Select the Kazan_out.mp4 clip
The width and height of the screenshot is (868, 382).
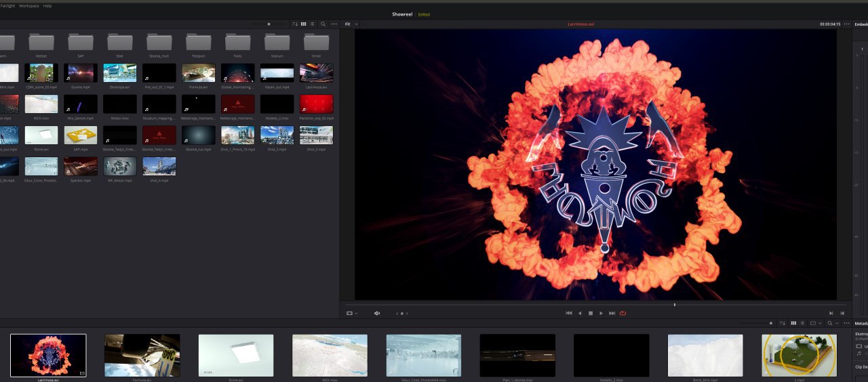tap(277, 73)
